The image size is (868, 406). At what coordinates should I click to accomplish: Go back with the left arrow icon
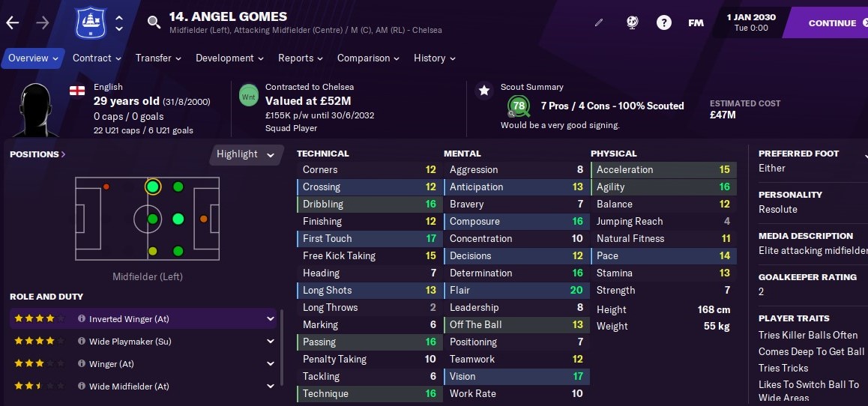[12, 22]
